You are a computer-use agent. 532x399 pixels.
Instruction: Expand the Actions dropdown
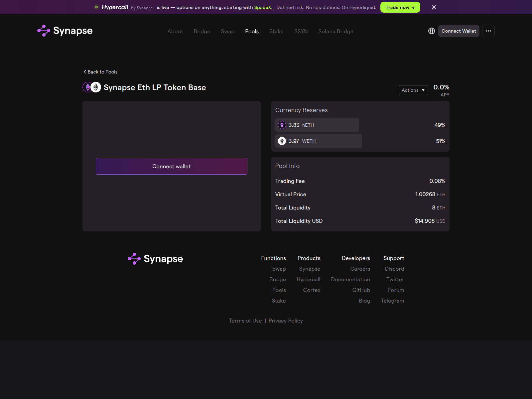413,90
